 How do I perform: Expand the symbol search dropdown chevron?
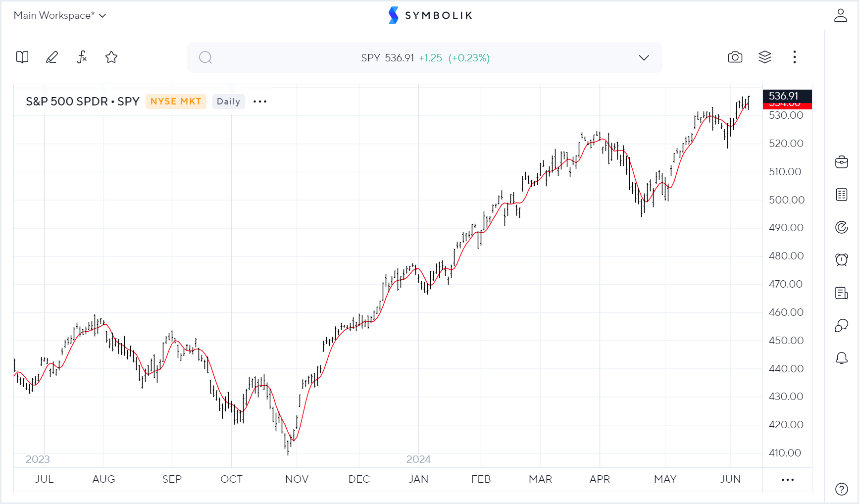(644, 58)
